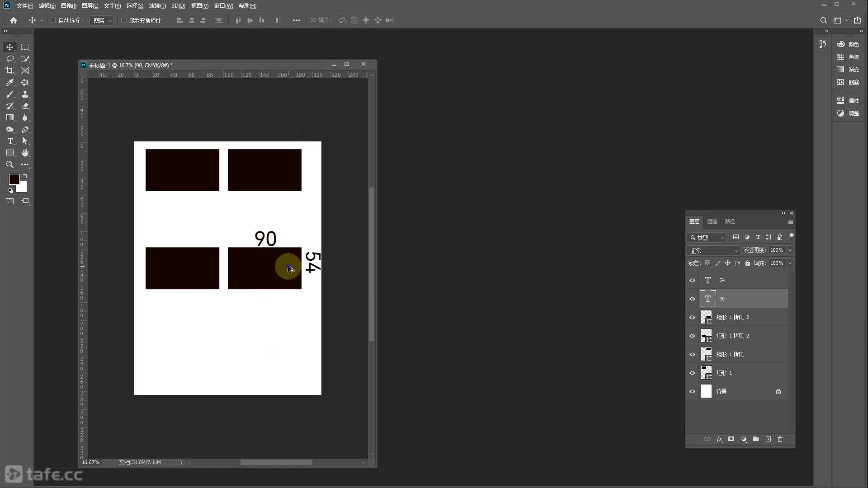Open the 图像(I) menu
This screenshot has width=868, height=488.
tap(69, 6)
